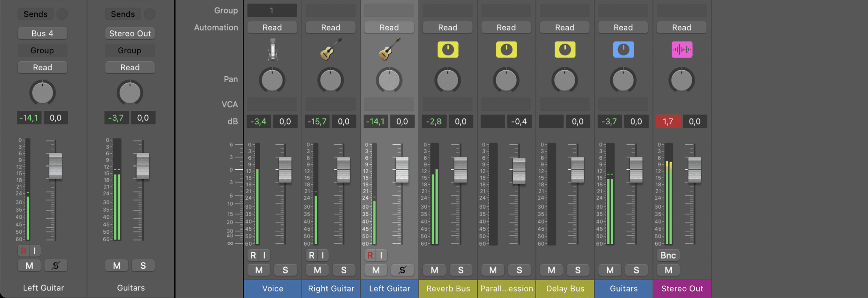Click the Delay Bus yellow knob icon

(x=565, y=50)
